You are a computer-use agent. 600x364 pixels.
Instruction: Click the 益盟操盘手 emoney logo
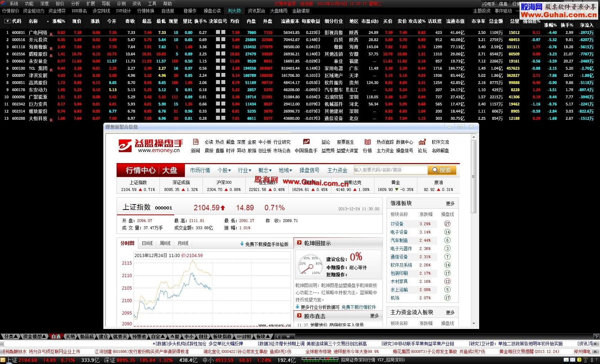151,146
